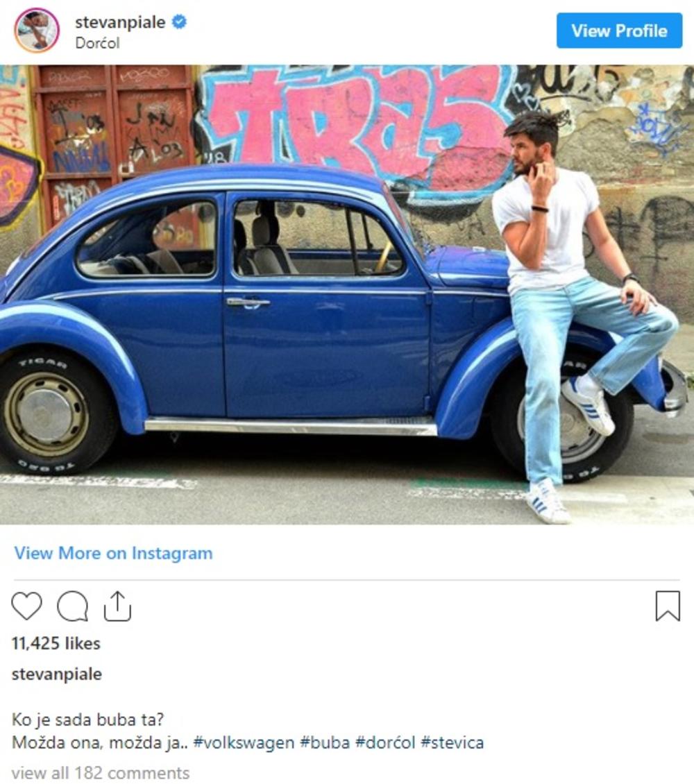The height and width of the screenshot is (784, 694).
Task: Open the blue Beetle post photo
Action: pyautogui.click(x=347, y=294)
